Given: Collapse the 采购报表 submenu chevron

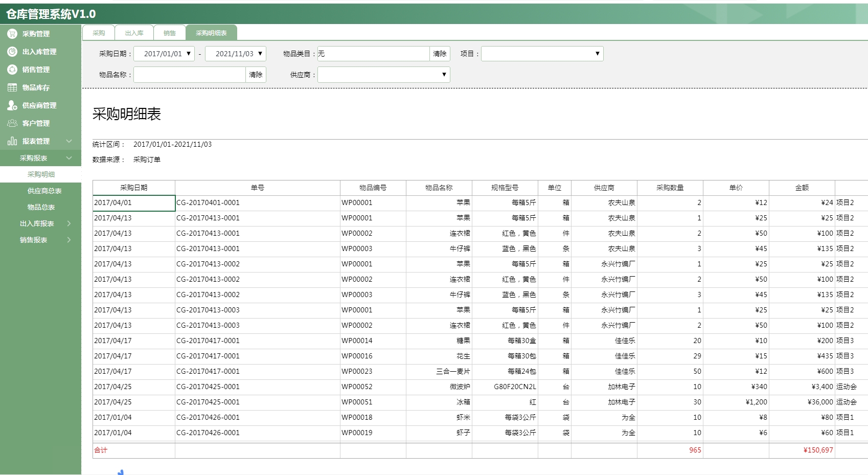Looking at the screenshot, I should tap(69, 158).
